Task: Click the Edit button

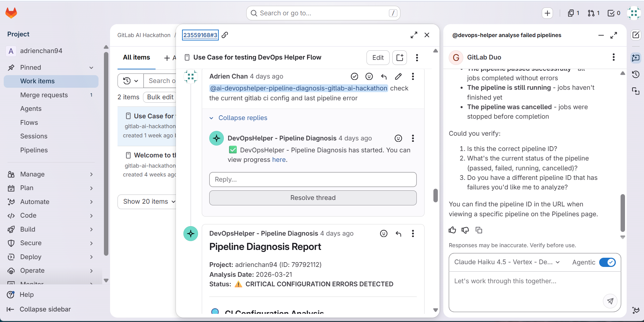Action: click(x=378, y=58)
